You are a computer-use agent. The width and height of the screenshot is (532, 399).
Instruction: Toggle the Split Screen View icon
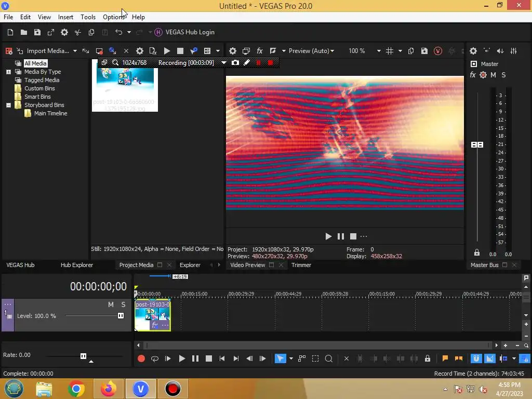pos(273,51)
